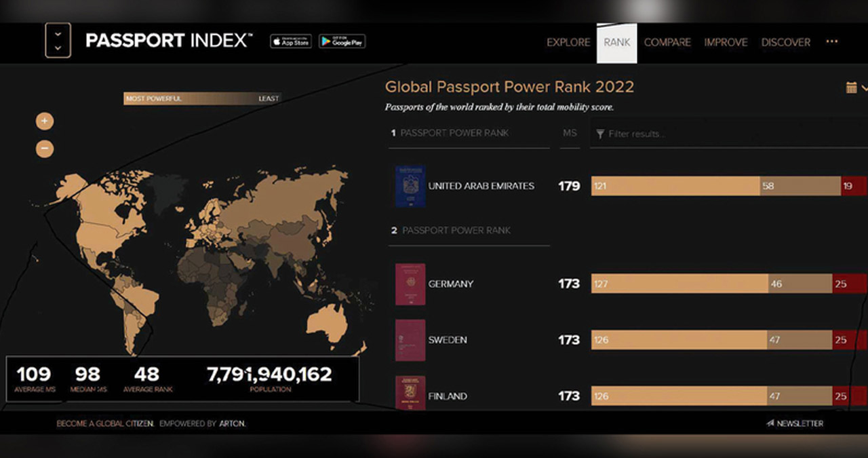The height and width of the screenshot is (458, 868).
Task: Open the three-dot more menu
Action: tap(832, 41)
